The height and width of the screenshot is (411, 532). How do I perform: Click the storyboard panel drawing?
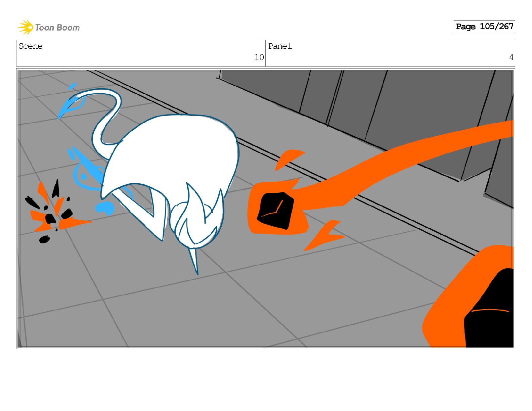[265, 209]
